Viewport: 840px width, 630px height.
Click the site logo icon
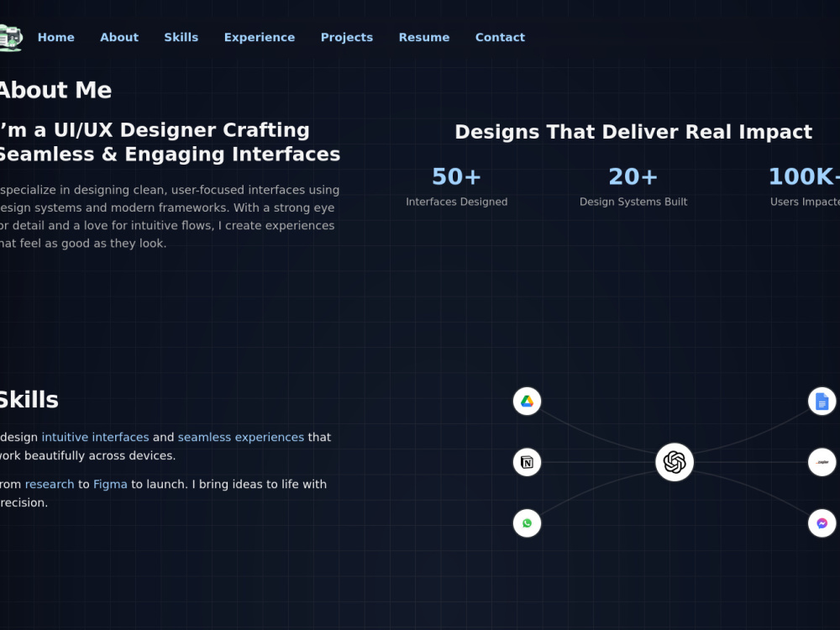click(11, 38)
